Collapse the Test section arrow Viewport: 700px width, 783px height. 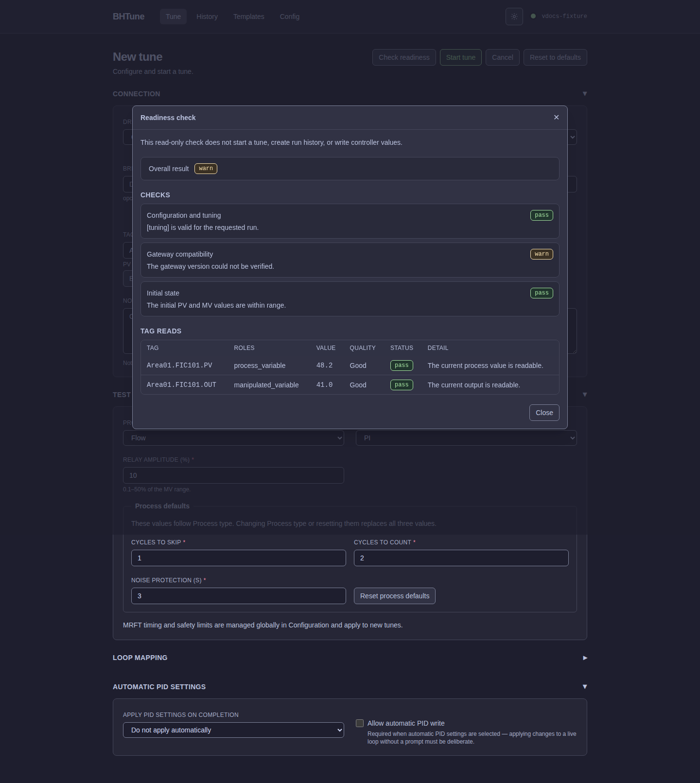(585, 395)
